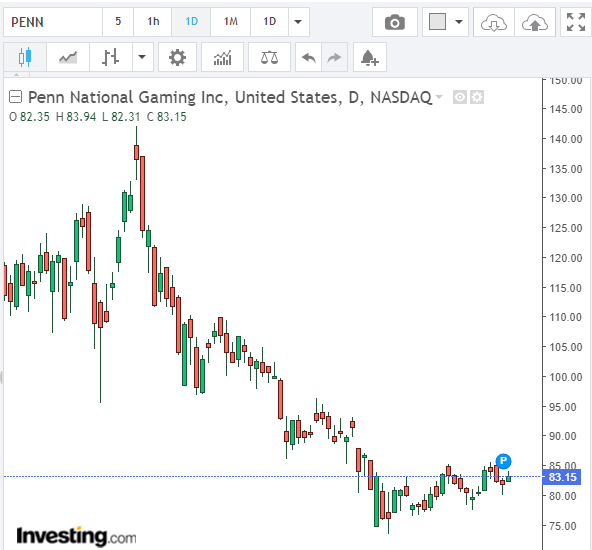The image size is (592, 550).
Task: Open chart settings with the gear icon
Action: 177,57
